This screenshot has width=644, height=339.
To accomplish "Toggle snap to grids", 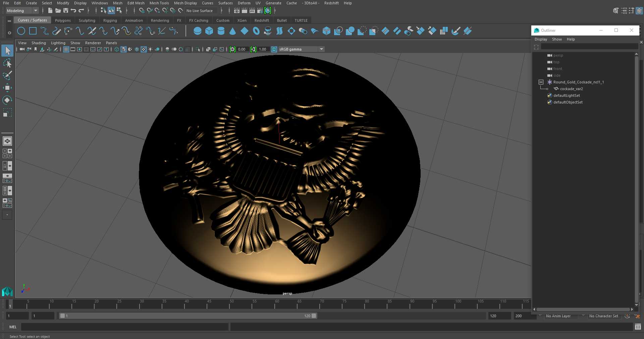I will point(142,11).
